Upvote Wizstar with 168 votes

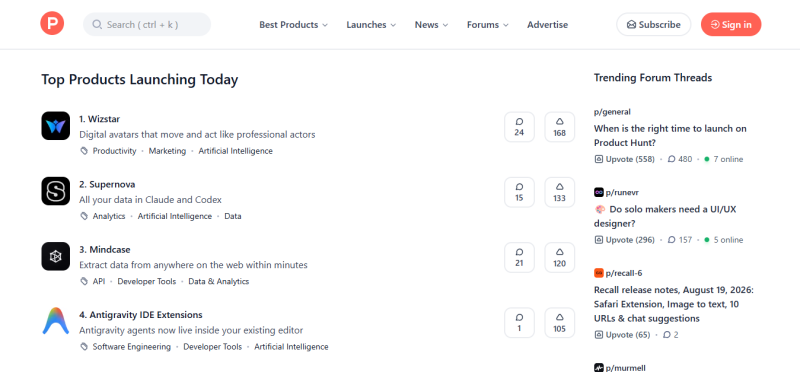point(560,127)
